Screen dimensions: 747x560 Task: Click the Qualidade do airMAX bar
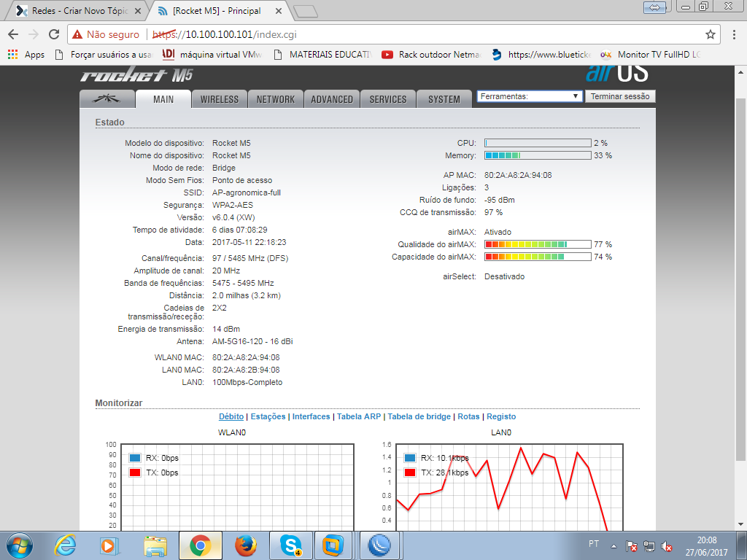[x=538, y=244]
